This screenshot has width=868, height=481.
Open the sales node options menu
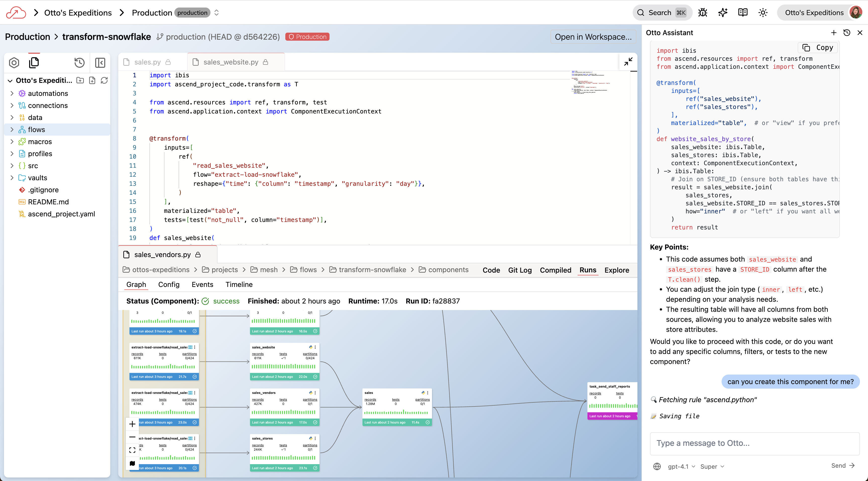[x=428, y=393]
